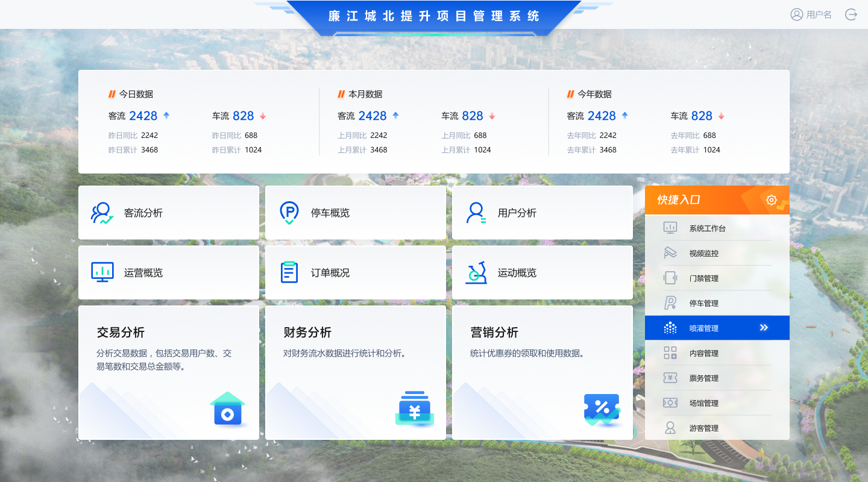Select 游客管理 at bottom of quick list
Image resolution: width=868 pixels, height=482 pixels.
pyautogui.click(x=703, y=428)
